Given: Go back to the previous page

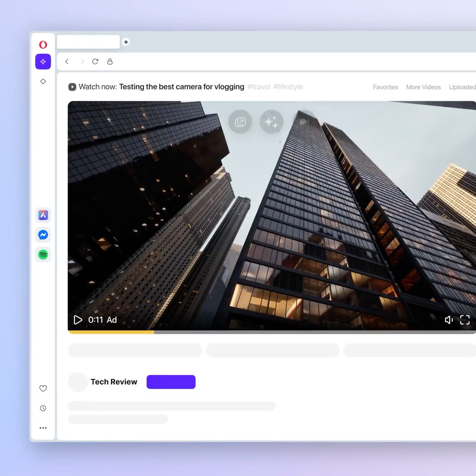Looking at the screenshot, I should [x=67, y=62].
